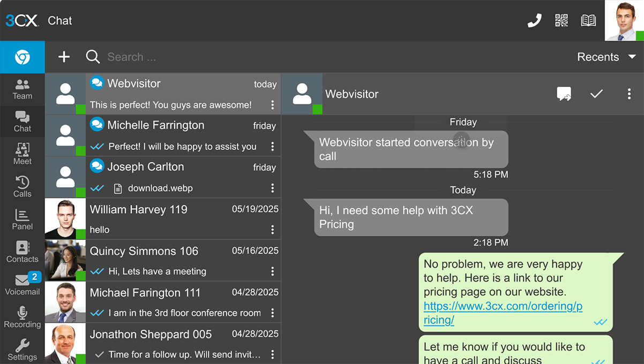Screen dimensions: 644x364
Task: Open options menu for Webvisitor chat row
Action: pyautogui.click(x=273, y=105)
